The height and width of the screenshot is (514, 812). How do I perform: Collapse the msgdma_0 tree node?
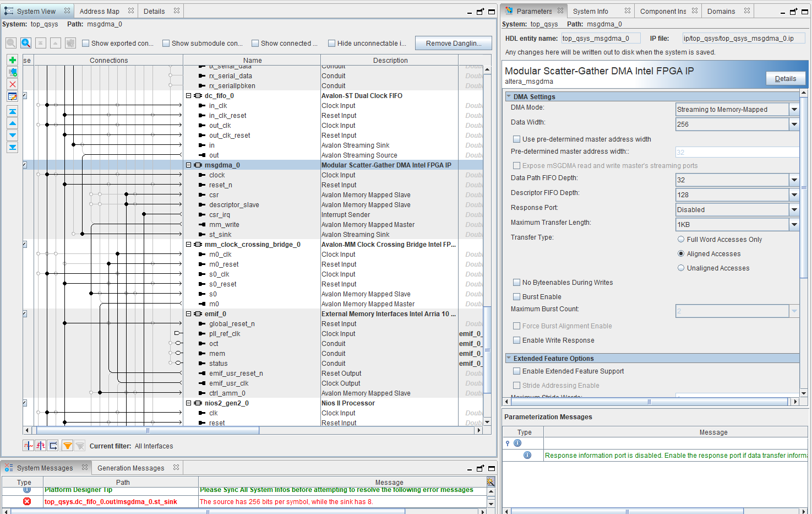(189, 165)
